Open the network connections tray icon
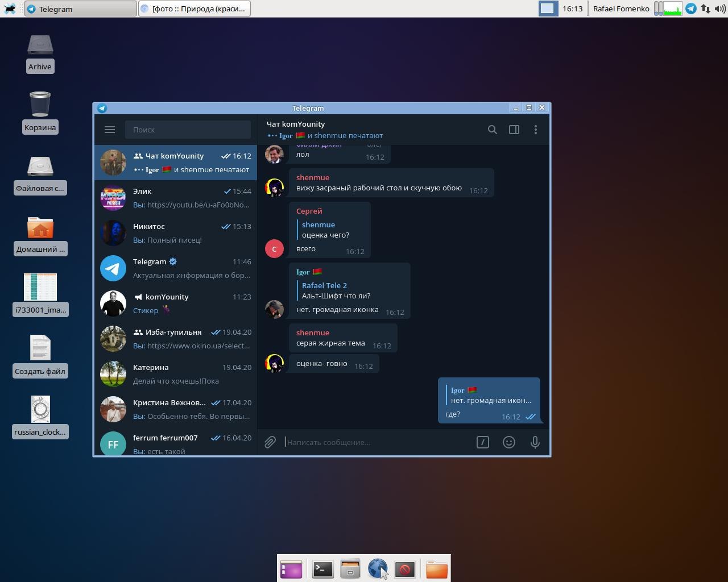728x582 pixels. [x=706, y=9]
